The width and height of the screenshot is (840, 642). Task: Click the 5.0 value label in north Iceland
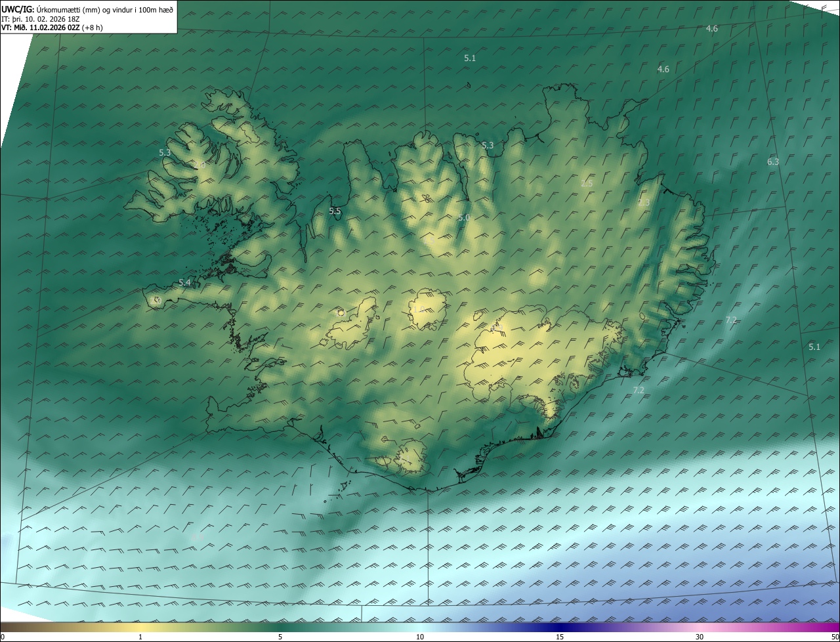pyautogui.click(x=464, y=217)
